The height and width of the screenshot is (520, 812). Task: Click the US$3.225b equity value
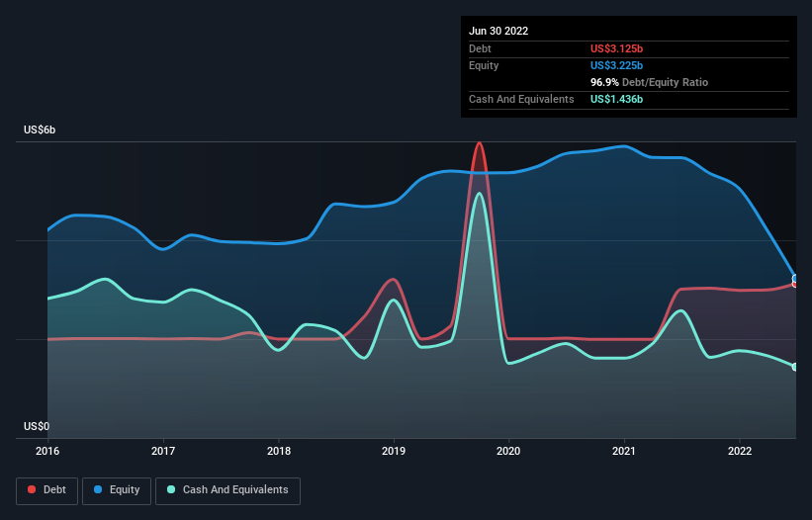(616, 65)
